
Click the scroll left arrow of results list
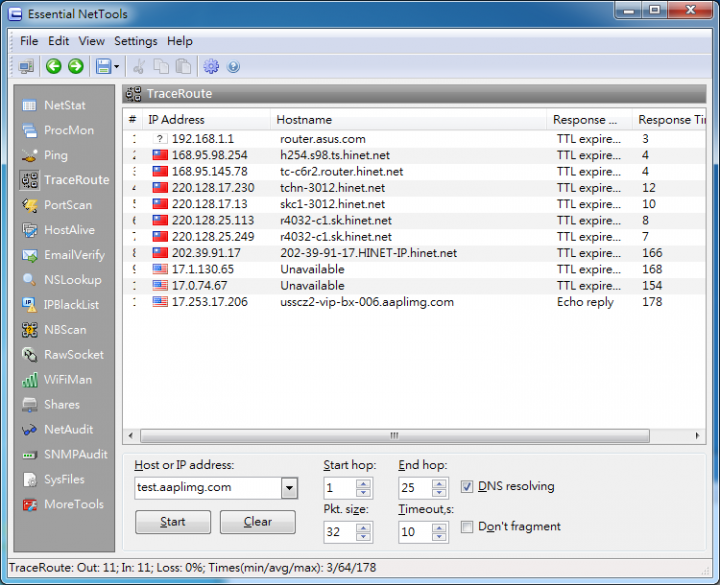click(x=131, y=436)
